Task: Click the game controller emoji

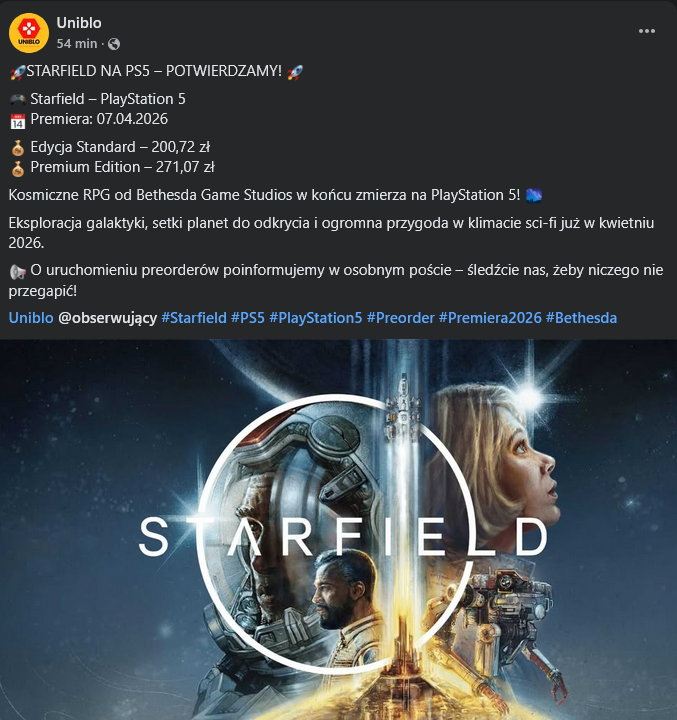Action: click(x=17, y=100)
